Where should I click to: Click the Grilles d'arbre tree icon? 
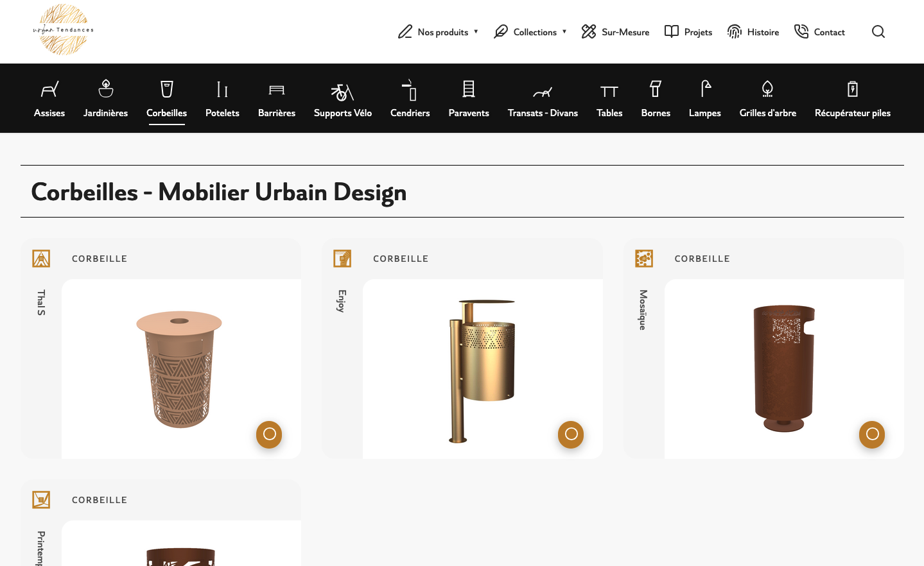767,89
